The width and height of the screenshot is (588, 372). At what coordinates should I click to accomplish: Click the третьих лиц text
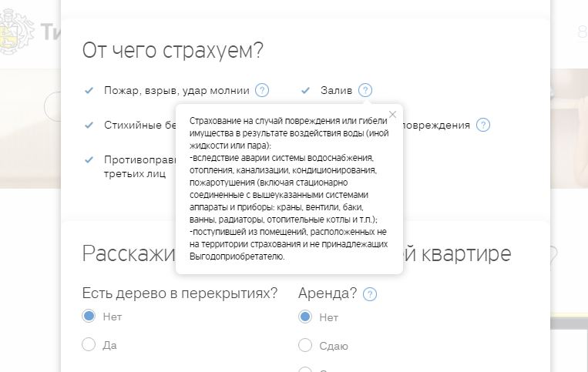click(135, 174)
